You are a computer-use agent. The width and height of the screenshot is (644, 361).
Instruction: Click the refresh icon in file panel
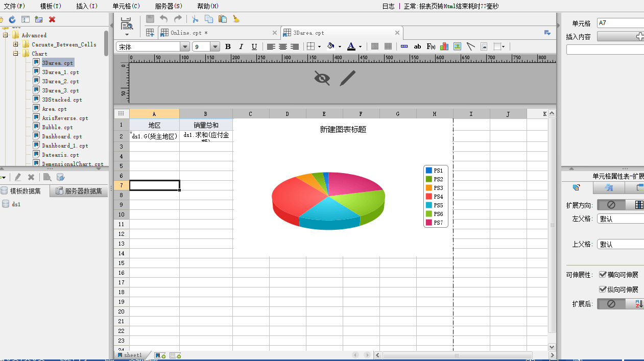coord(12,19)
